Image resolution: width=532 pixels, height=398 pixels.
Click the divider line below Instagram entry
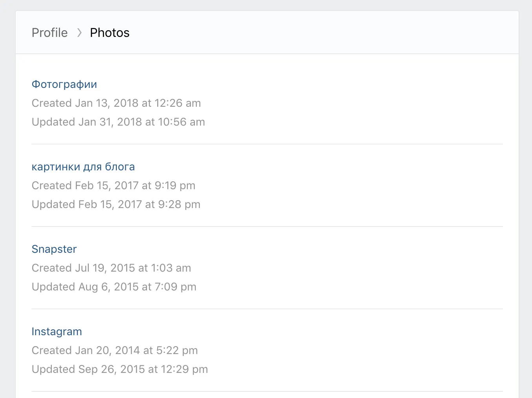pos(267,391)
